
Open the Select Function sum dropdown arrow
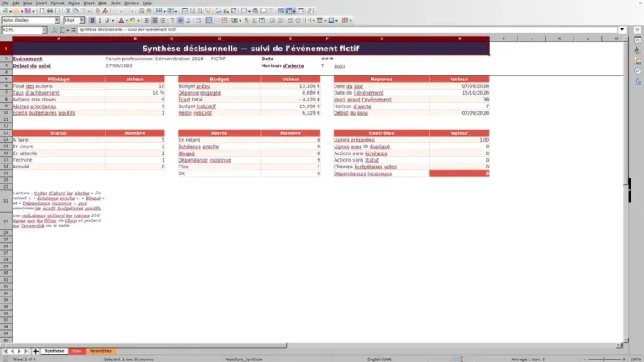(68, 29)
